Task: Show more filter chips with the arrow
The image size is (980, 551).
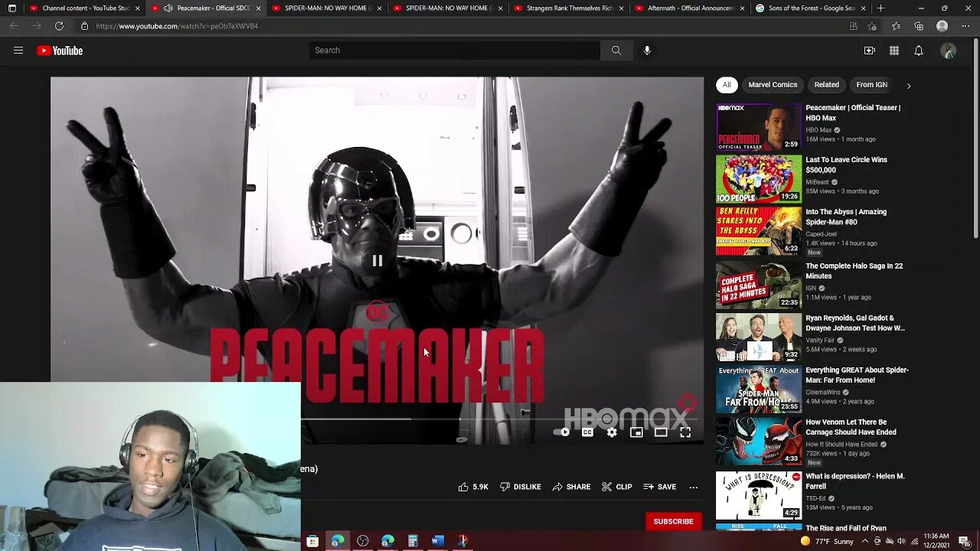Action: point(909,86)
